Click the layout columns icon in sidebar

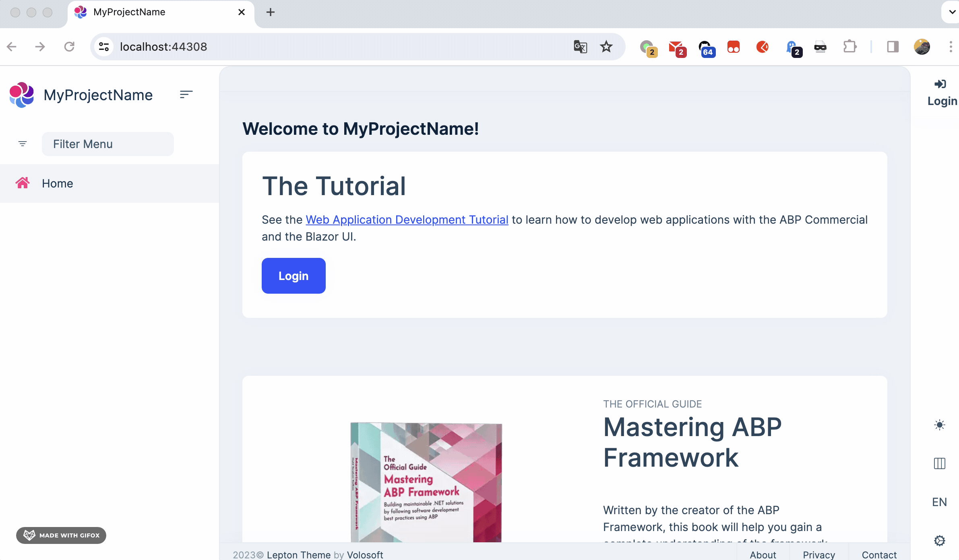click(939, 463)
